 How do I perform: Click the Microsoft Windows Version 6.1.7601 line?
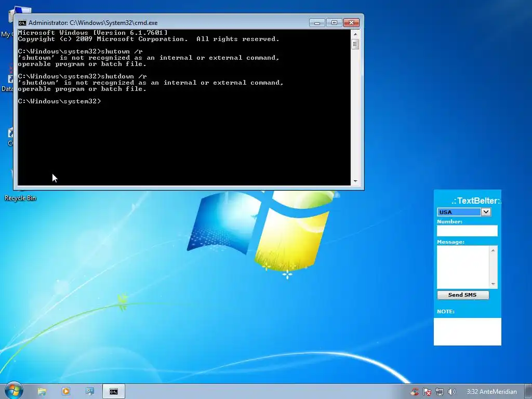92,33
